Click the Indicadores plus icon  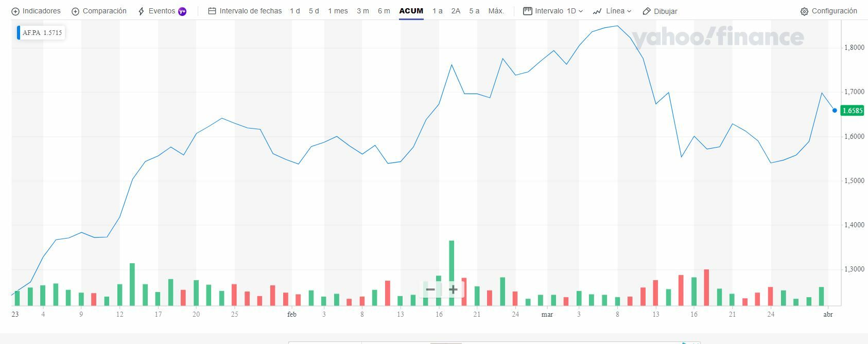click(x=15, y=11)
